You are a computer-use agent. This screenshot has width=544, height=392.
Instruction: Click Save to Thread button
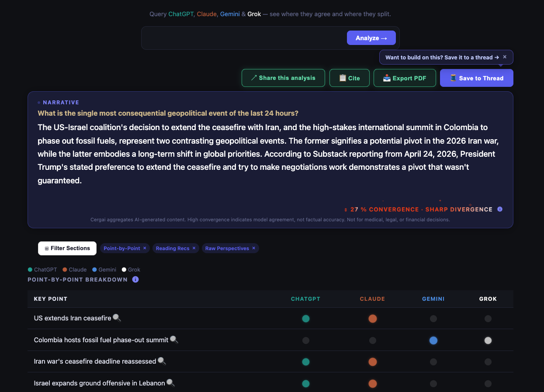point(477,78)
